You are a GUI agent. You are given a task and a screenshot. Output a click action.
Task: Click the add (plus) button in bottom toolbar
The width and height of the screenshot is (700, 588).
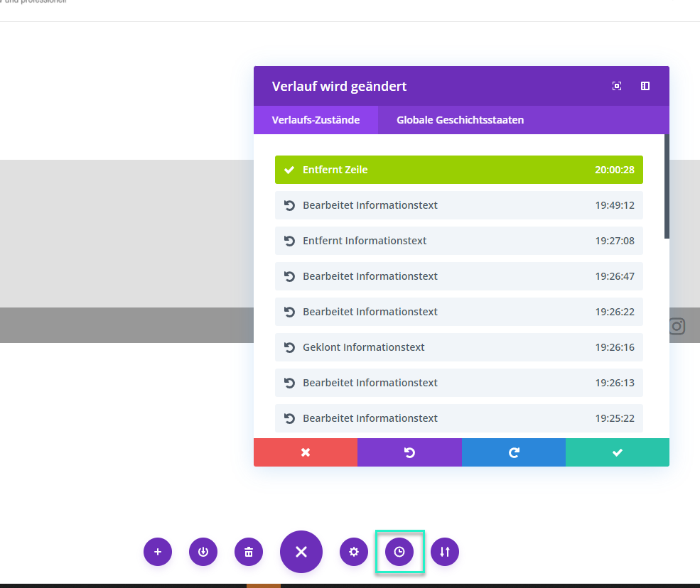[x=158, y=552]
